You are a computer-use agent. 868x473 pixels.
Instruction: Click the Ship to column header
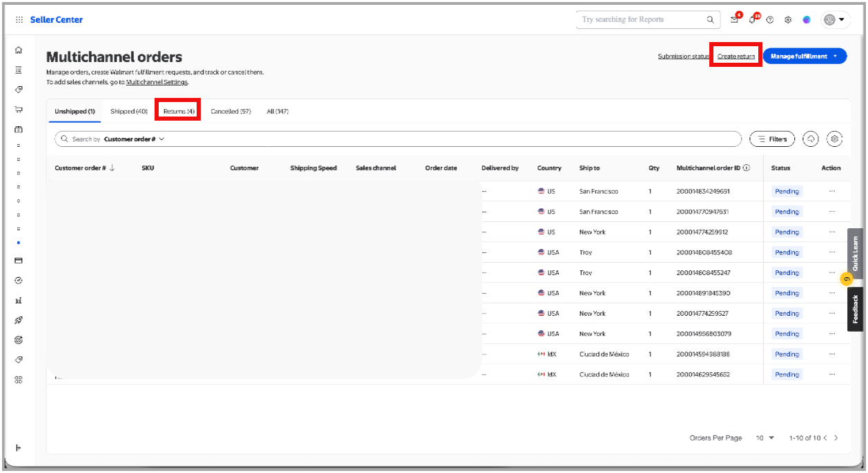589,168
